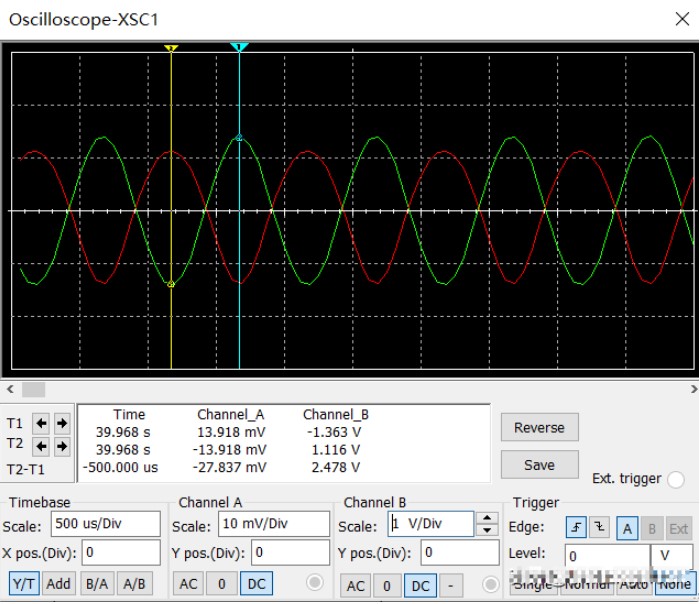
Task: Set Channel B coupling to DC
Action: pos(420,586)
